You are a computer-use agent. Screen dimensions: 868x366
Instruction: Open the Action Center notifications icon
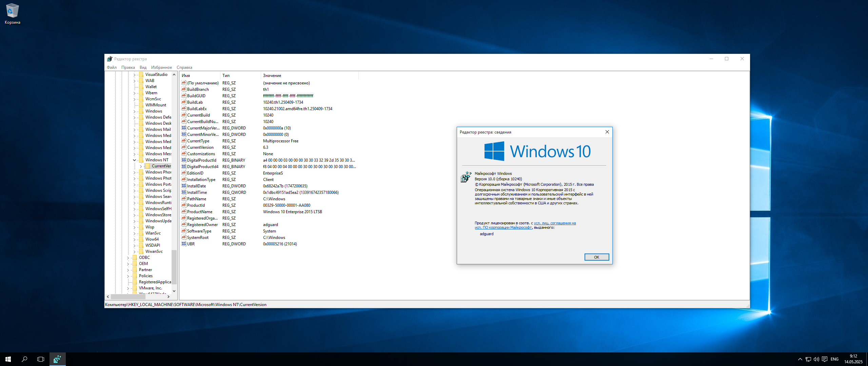pyautogui.click(x=825, y=359)
